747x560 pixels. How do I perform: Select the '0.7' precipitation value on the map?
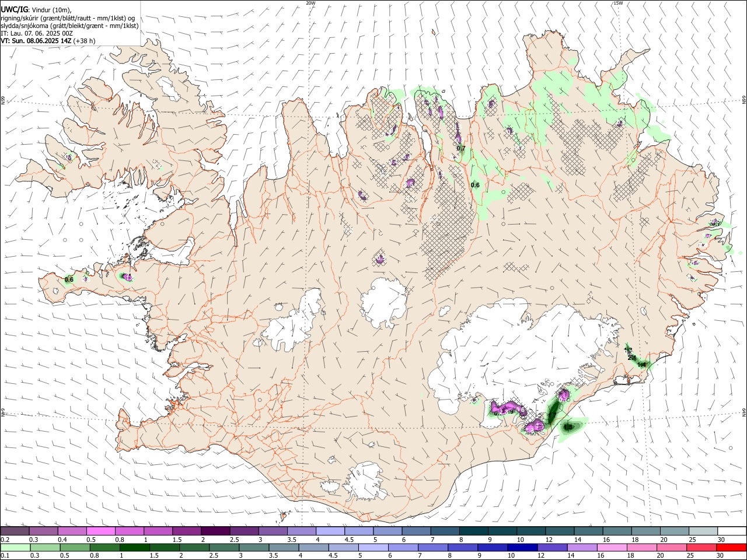(460, 148)
